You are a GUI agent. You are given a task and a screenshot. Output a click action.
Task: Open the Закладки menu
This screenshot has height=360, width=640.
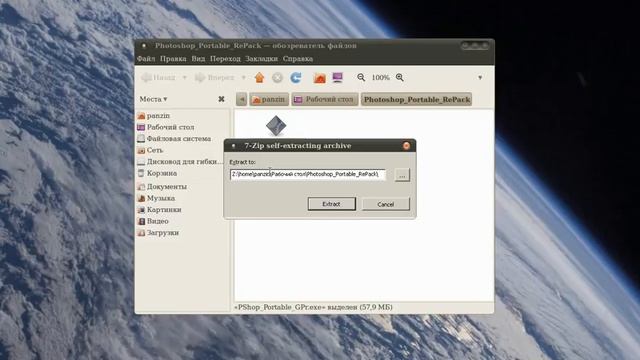pyautogui.click(x=262, y=59)
